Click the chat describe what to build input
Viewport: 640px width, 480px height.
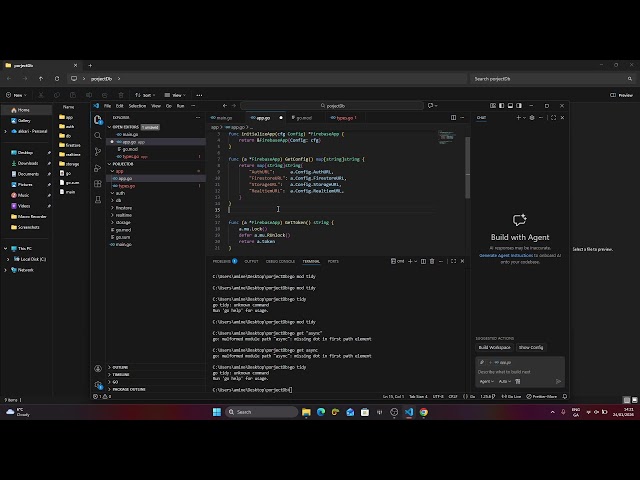520,372
